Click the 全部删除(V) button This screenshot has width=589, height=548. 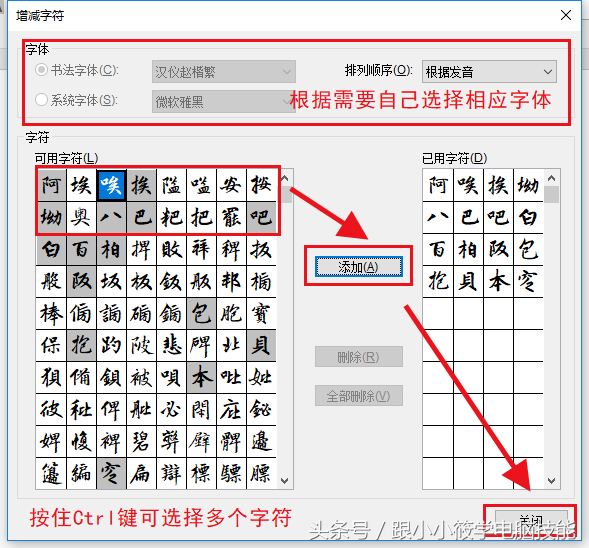point(359,396)
